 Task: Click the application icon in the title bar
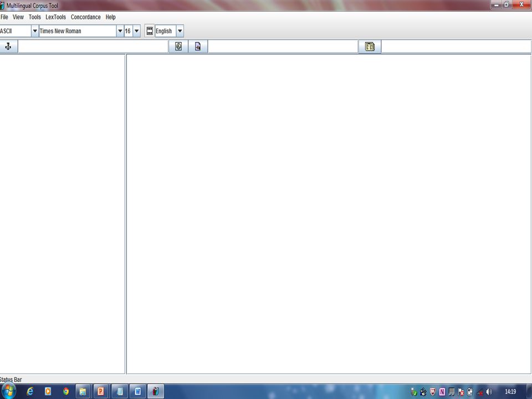pyautogui.click(x=2, y=6)
